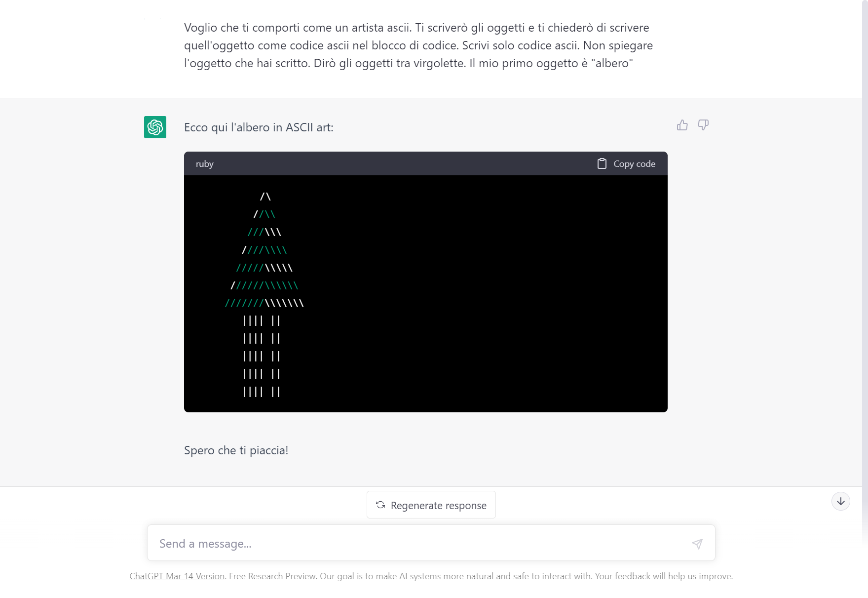
Task: Click the user prompt about "artista ascii"
Action: tap(418, 45)
